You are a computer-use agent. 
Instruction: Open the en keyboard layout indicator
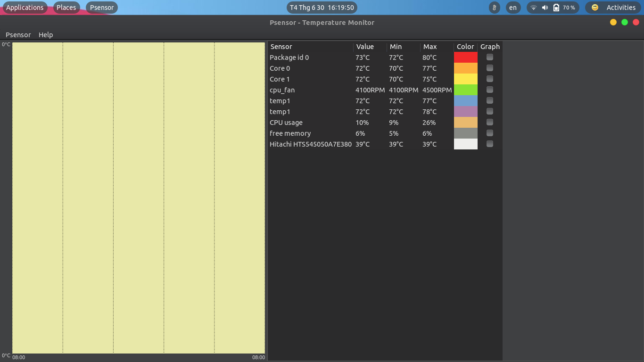pos(513,8)
